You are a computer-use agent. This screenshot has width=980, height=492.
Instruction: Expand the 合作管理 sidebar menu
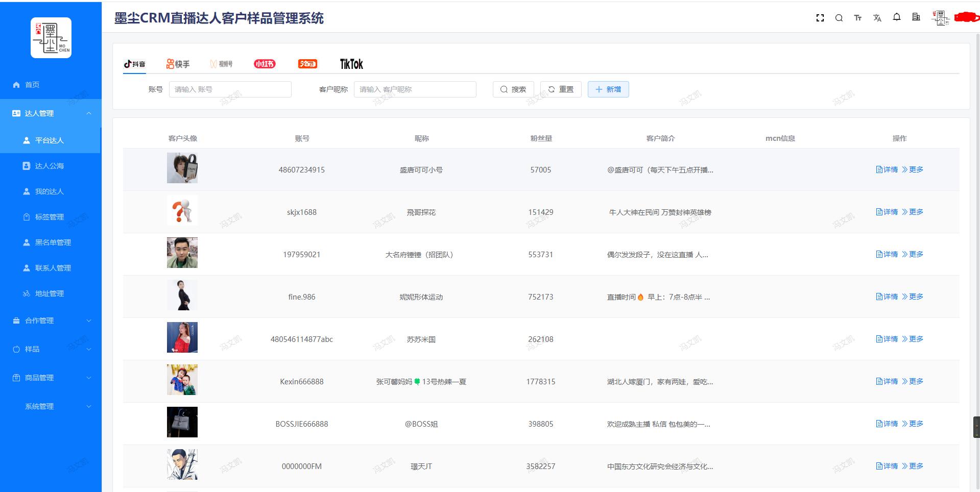click(51, 321)
